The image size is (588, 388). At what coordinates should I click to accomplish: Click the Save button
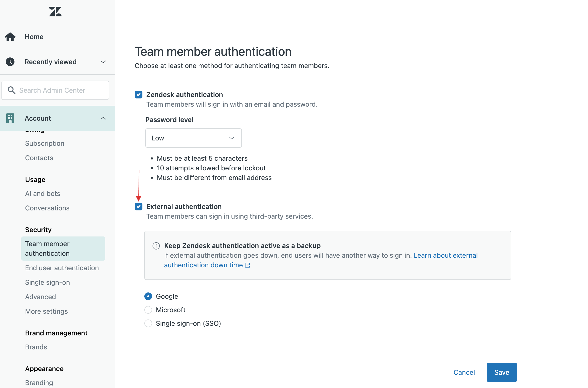pyautogui.click(x=502, y=372)
